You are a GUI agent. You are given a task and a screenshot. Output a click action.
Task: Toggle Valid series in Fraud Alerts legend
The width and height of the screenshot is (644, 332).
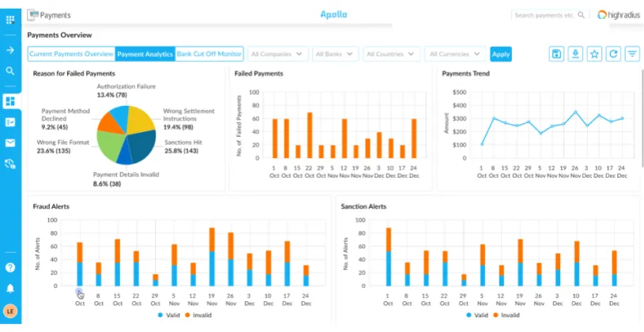pyautogui.click(x=166, y=315)
